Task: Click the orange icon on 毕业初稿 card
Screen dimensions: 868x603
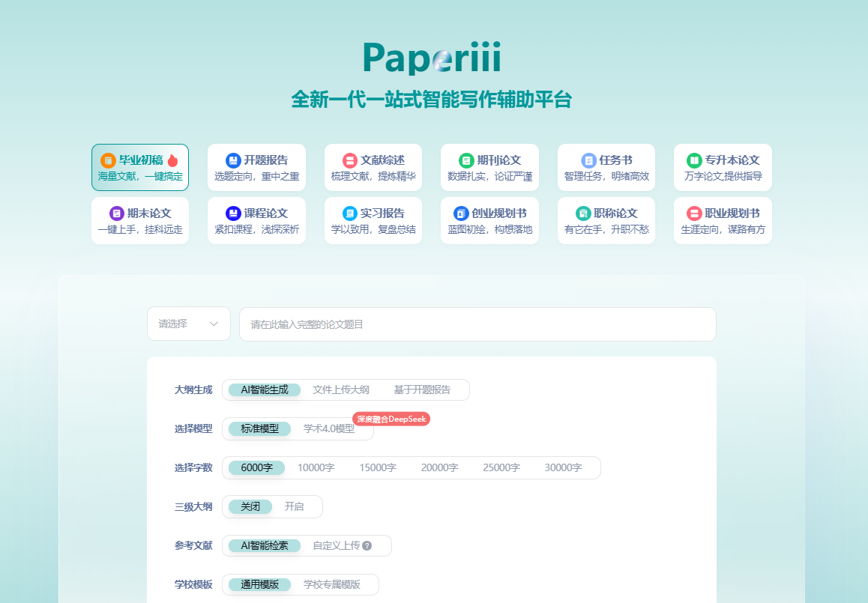Action: (x=108, y=160)
